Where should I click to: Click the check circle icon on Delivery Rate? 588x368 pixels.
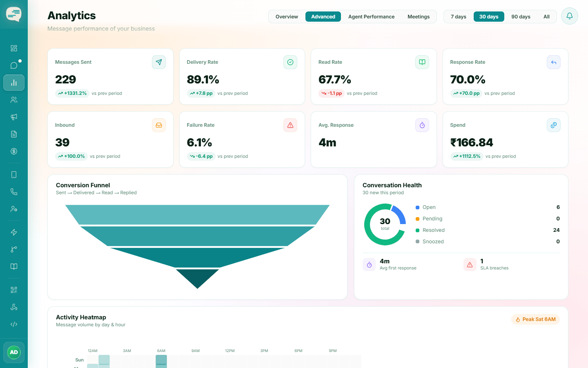290,62
